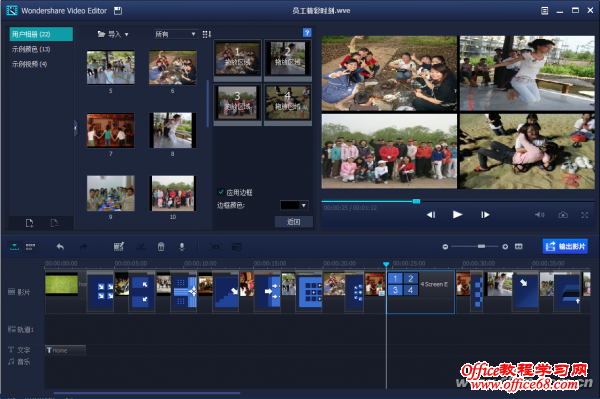600x399 pixels.
Task: Enter full screen preview
Action: (585, 215)
